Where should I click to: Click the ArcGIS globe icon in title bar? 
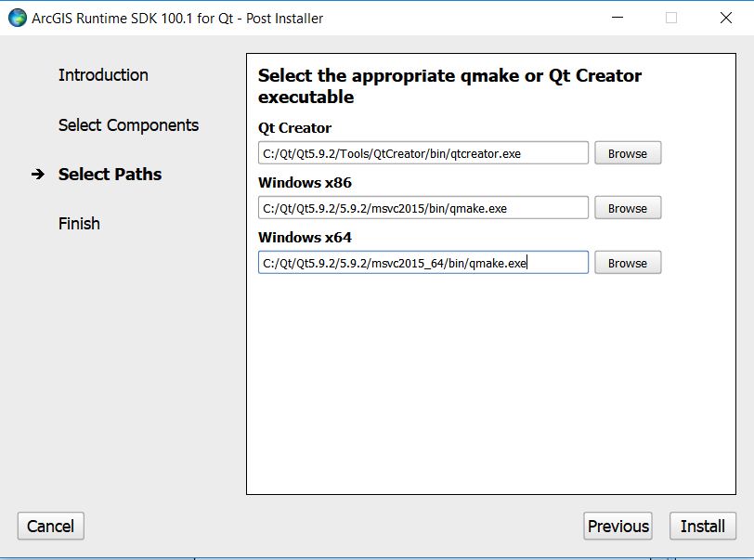pyautogui.click(x=18, y=18)
